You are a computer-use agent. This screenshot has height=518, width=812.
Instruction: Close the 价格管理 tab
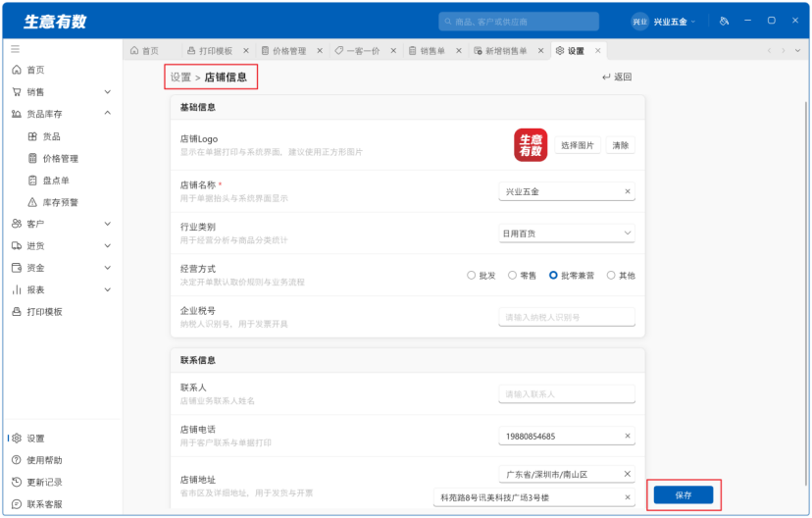pos(320,51)
